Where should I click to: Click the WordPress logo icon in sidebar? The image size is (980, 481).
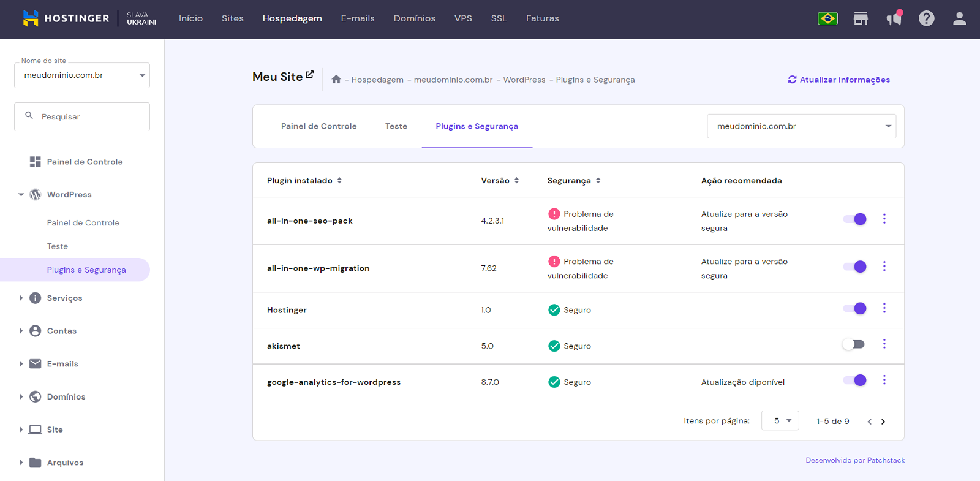point(36,194)
